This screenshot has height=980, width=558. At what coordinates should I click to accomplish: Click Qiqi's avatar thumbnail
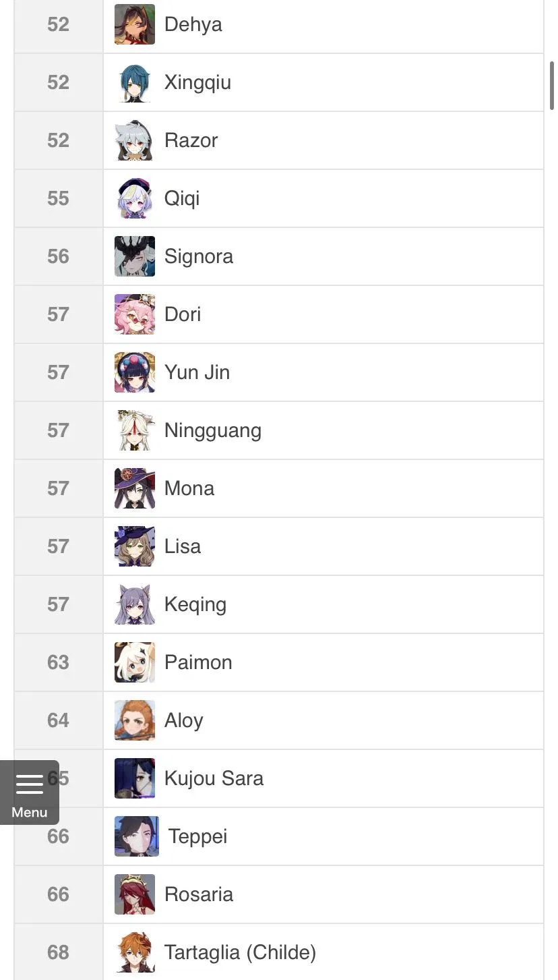click(x=135, y=198)
